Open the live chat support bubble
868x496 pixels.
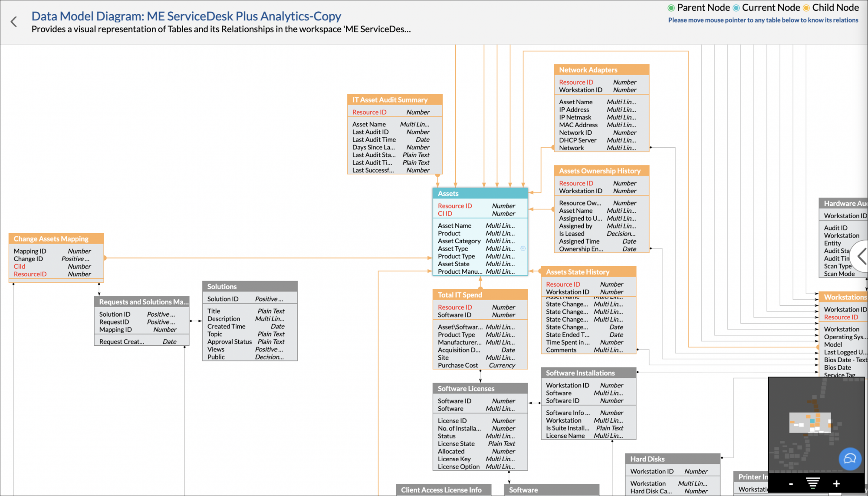pos(849,459)
